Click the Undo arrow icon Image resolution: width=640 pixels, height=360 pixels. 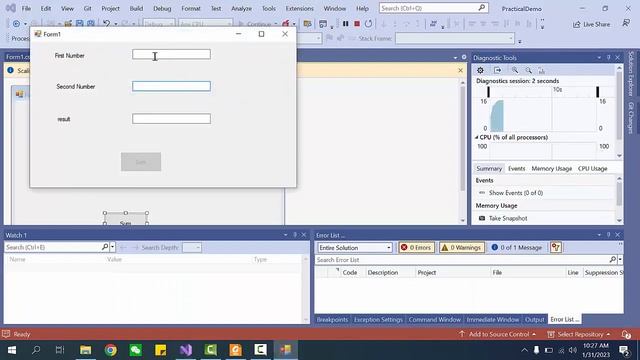[107, 24]
